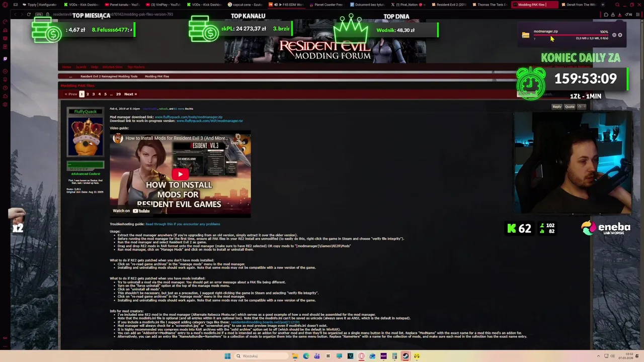The image size is (644, 362).
Task: Switch to Dokument bez tytułu tab
Action: point(369,5)
